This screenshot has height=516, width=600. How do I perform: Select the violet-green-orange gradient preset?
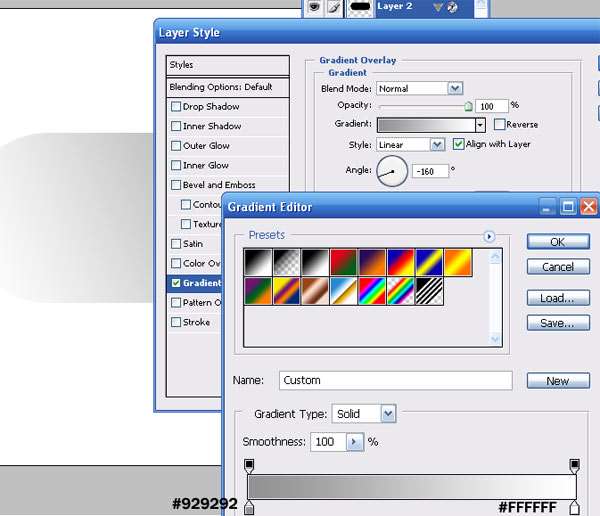pos(258,291)
